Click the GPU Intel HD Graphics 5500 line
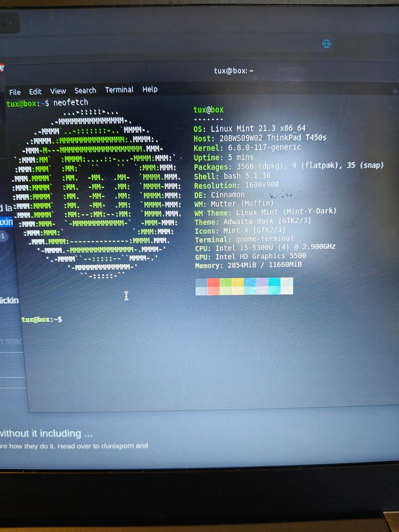Viewport: 399px width, 532px height. 251,256
